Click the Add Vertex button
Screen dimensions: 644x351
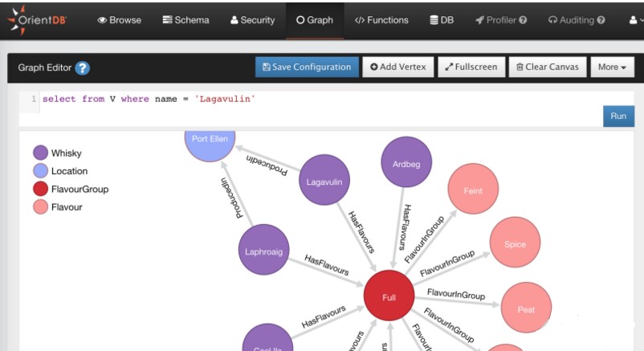(x=398, y=67)
